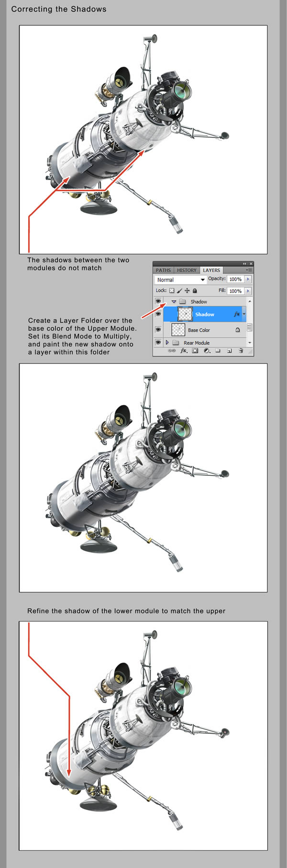Select the Shadow group folder icon
Image resolution: width=287 pixels, height=868 pixels.
click(x=182, y=301)
